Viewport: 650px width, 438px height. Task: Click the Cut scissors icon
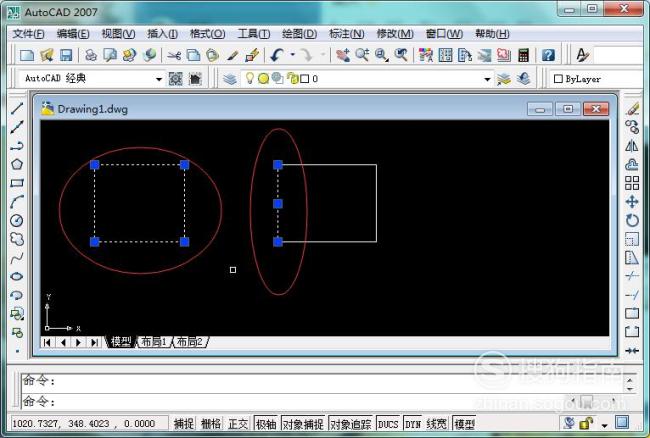pyautogui.click(x=174, y=55)
